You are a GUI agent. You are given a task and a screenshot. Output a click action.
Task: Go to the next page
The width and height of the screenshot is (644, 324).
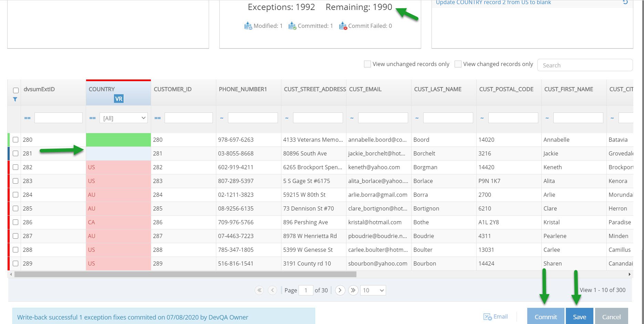tap(340, 290)
